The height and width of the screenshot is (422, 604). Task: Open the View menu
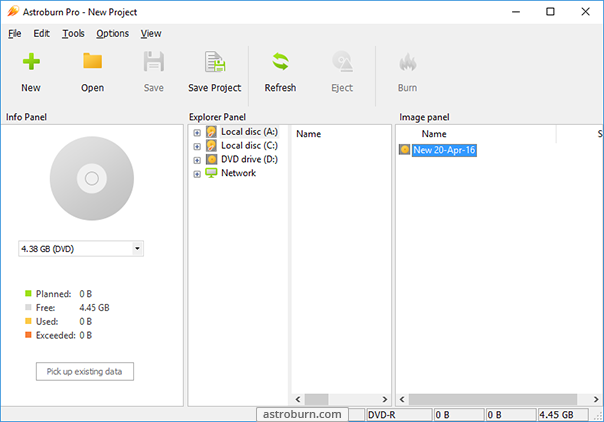[151, 33]
